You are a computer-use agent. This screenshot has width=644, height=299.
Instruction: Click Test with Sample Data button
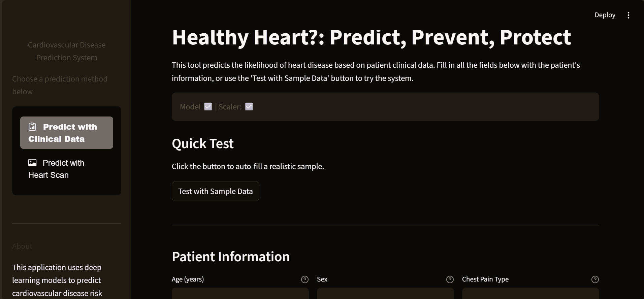coord(215,191)
